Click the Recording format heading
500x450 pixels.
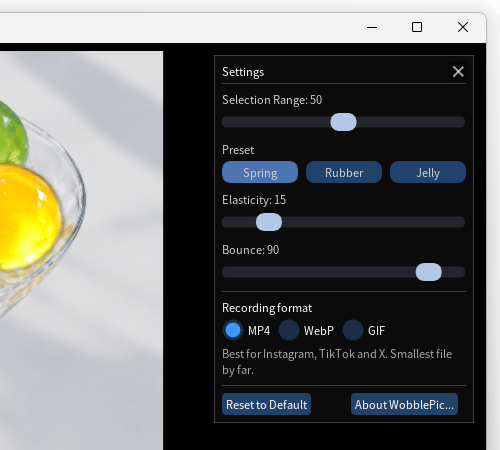[267, 308]
